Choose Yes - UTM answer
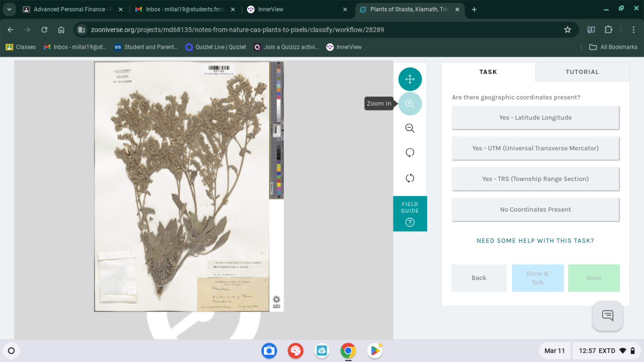Viewport: 644px width, 362px height. [535, 148]
